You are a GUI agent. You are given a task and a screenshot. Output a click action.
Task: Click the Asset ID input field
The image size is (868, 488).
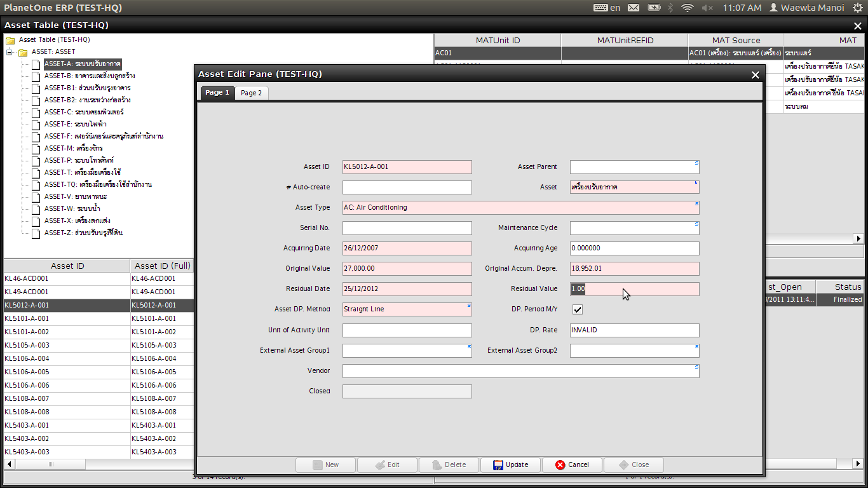pos(407,167)
